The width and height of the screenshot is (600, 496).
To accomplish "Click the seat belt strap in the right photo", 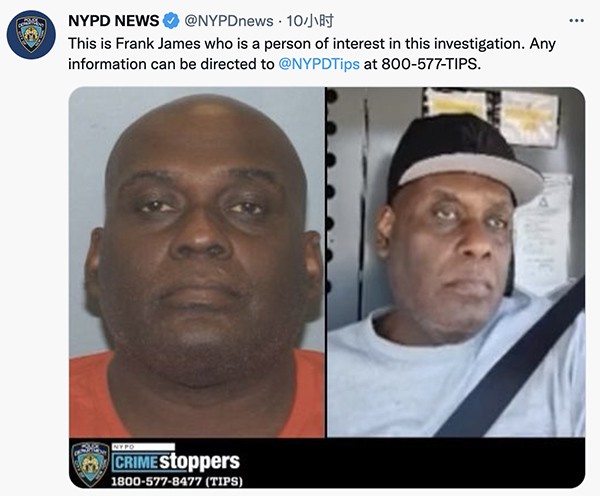I will click(513, 360).
